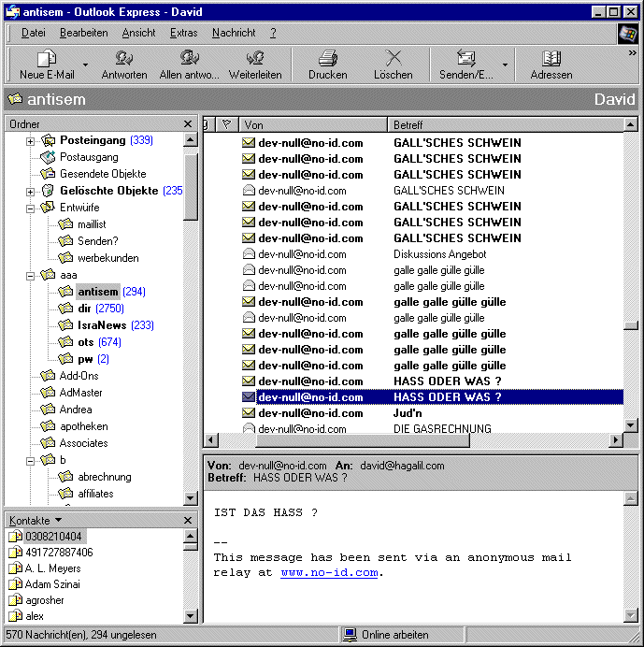Follow the www.no-id.com link
The image size is (644, 647).
(x=329, y=572)
